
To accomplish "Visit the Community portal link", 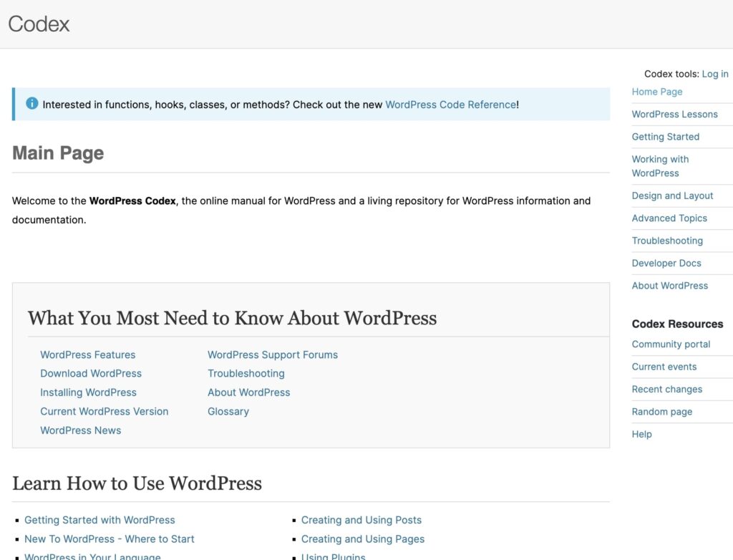I will click(671, 344).
